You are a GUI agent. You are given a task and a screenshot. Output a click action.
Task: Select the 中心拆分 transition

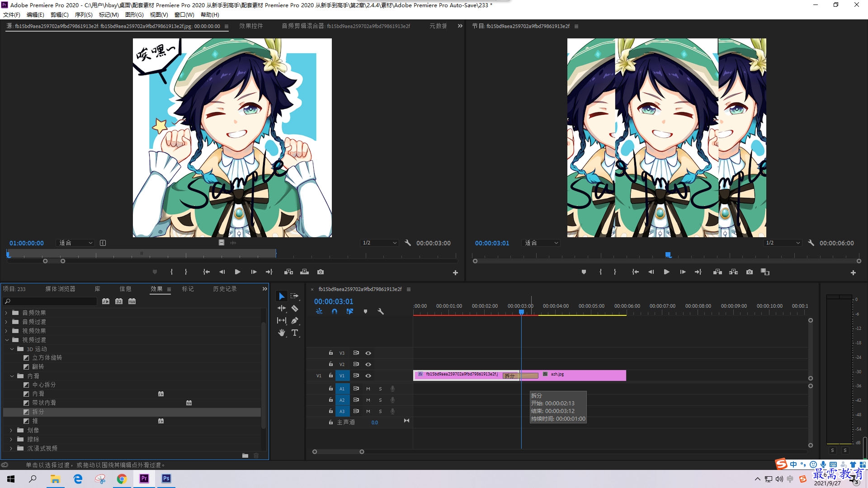[44, 385]
